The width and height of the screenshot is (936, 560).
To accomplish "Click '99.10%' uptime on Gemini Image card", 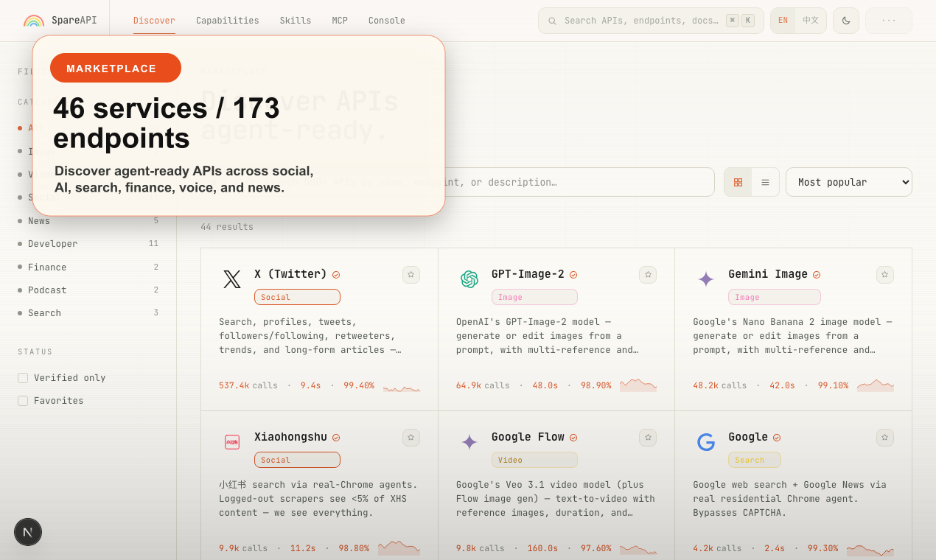I will coord(833,385).
